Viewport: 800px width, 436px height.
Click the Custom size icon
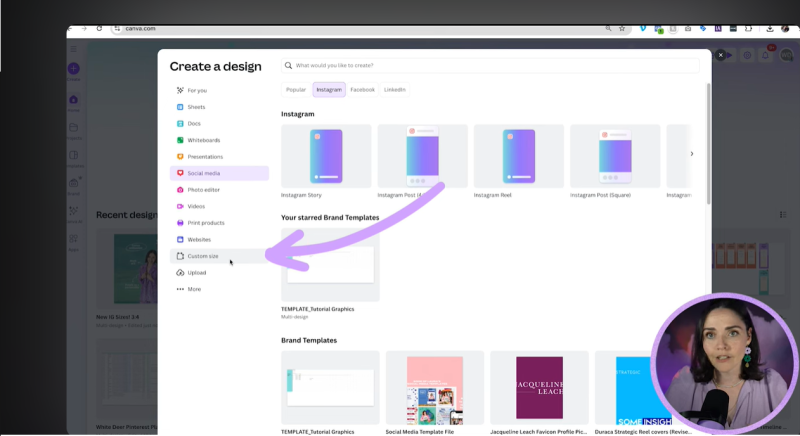[x=180, y=256]
